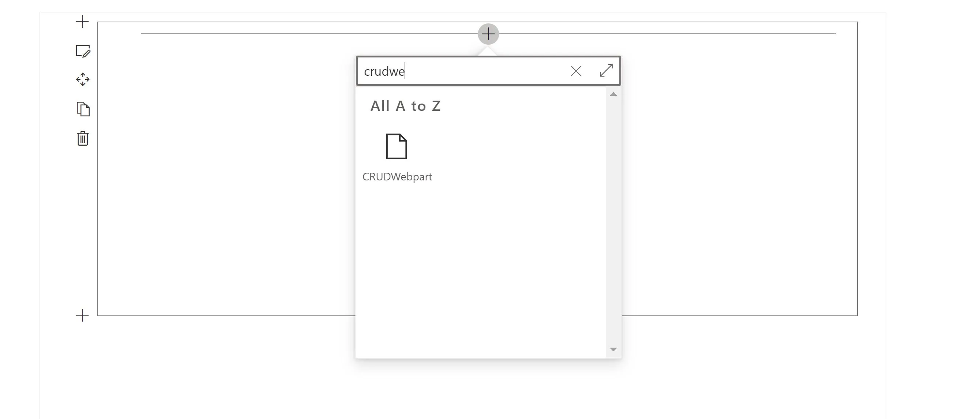The height and width of the screenshot is (419, 980).
Task: Click the CRUDWebpart label text
Action: 398,176
